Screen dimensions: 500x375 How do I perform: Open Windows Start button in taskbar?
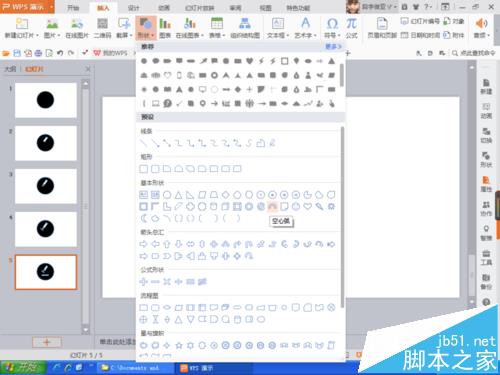(x=23, y=368)
